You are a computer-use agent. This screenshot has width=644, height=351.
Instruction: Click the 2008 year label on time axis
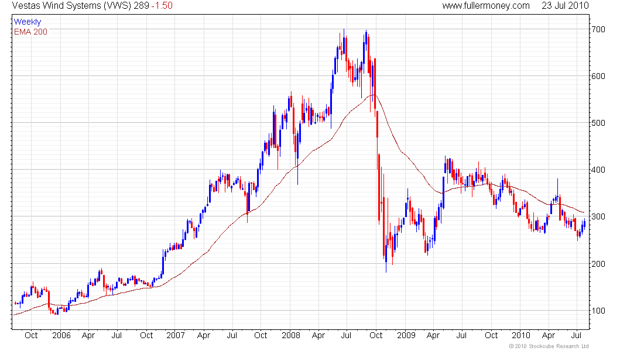pos(291,335)
